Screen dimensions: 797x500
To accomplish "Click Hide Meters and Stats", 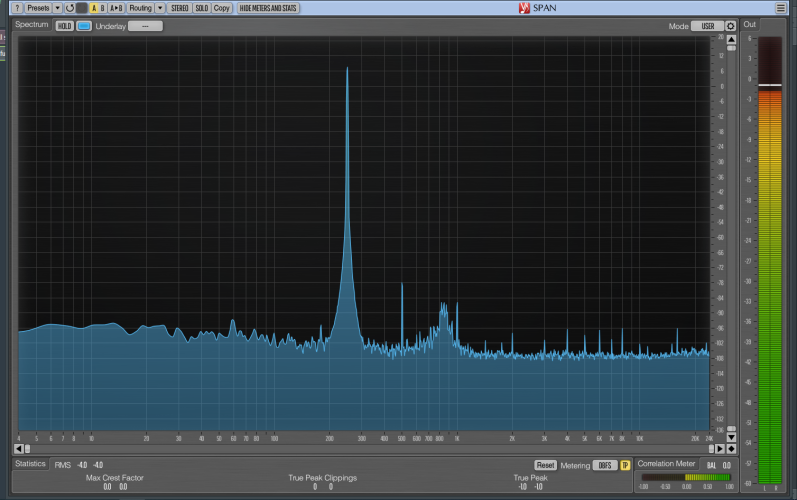I will (268, 8).
